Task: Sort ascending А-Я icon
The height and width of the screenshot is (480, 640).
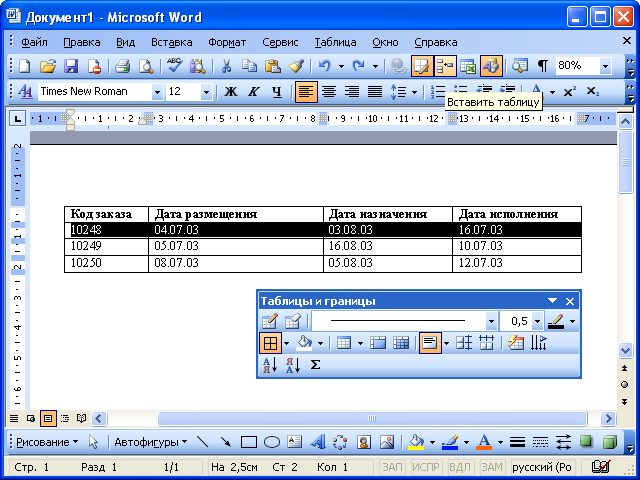Action: click(x=270, y=365)
